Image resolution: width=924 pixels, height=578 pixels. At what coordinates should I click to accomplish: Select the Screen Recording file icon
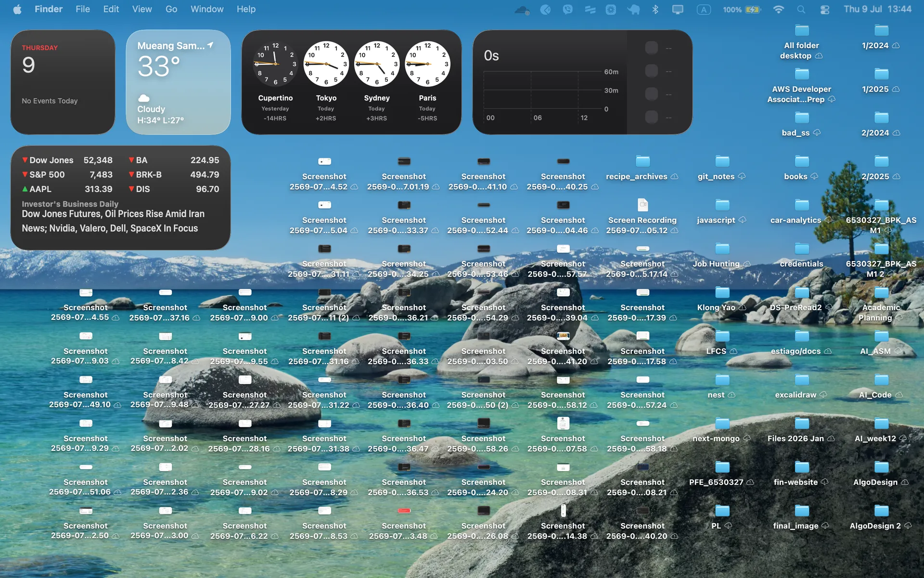click(642, 205)
